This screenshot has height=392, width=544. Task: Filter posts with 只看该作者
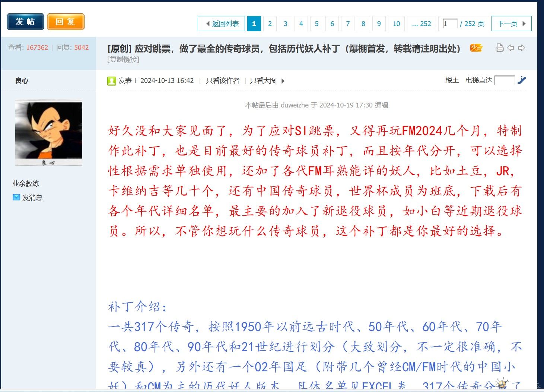tap(223, 81)
